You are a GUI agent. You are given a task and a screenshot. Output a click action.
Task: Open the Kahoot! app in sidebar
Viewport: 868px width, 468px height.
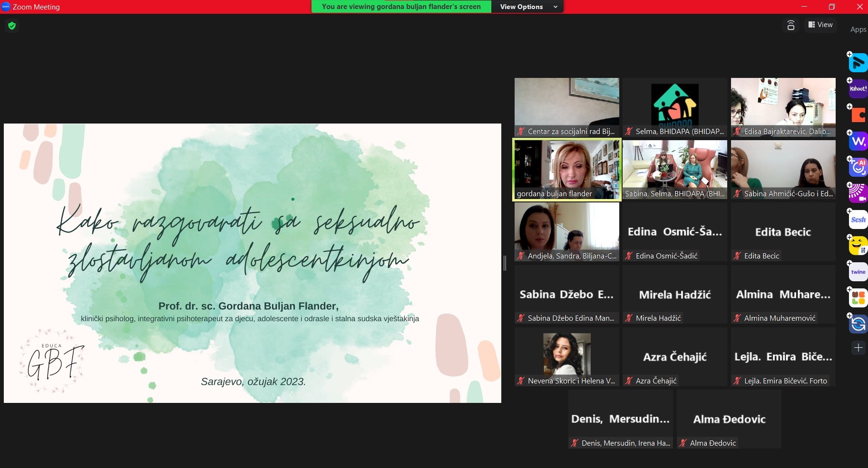[x=858, y=89]
